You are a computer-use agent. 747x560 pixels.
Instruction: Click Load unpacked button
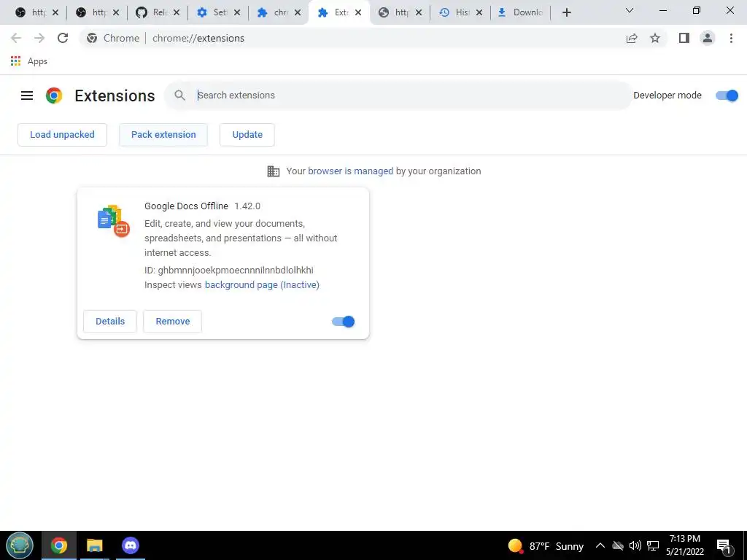click(x=63, y=135)
